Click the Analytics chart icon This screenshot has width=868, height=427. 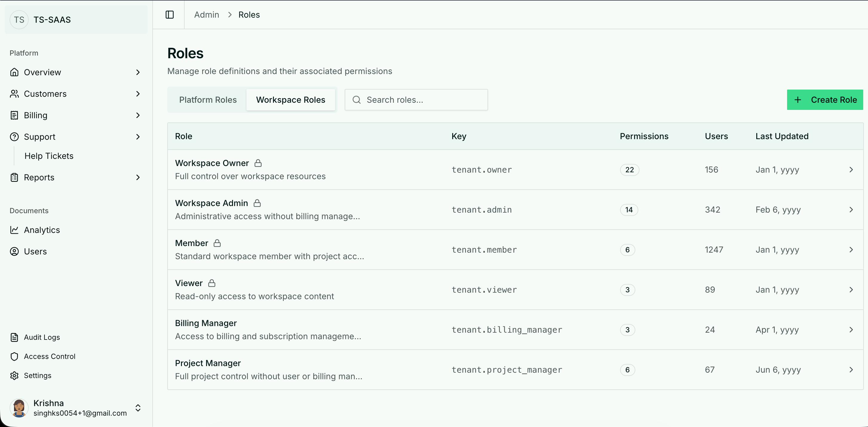click(14, 230)
